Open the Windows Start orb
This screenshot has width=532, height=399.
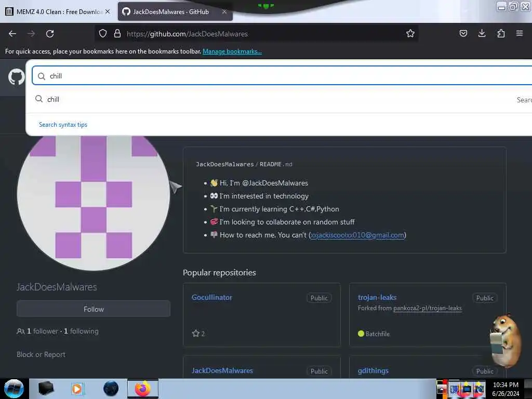(14, 389)
